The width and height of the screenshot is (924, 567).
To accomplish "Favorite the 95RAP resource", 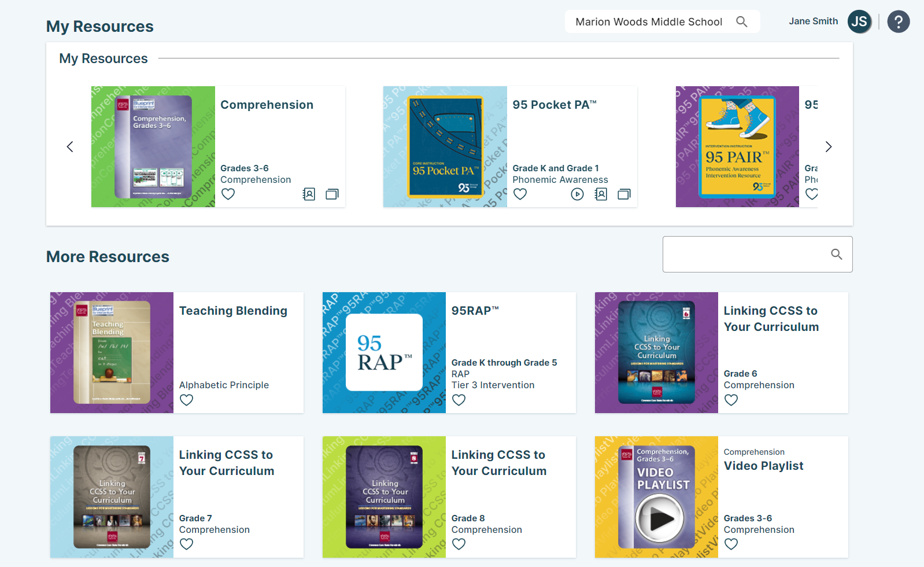I will [x=459, y=400].
